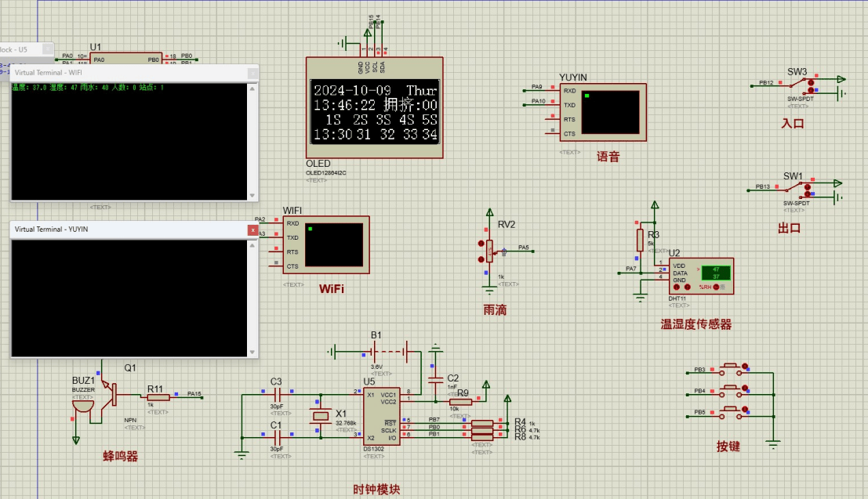868x499 pixels.
Task: Click the Virtual Terminal - WIFI title bar
Action: click(118, 71)
